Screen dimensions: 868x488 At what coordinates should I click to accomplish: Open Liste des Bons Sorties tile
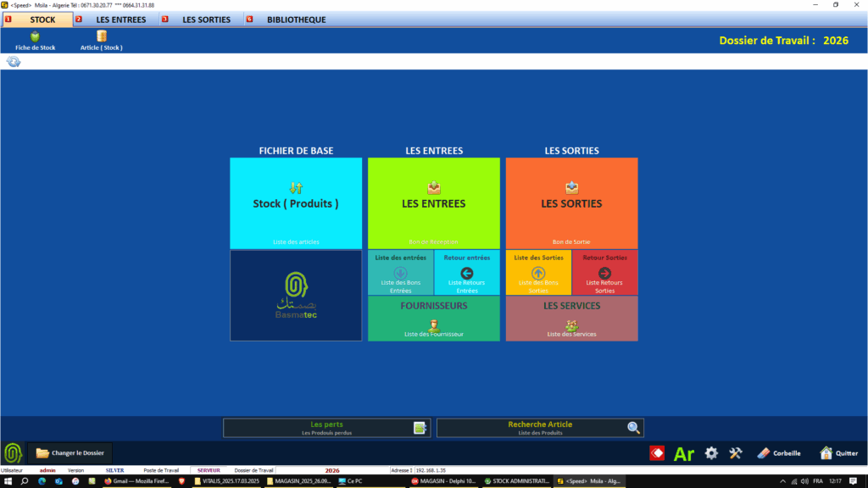tap(538, 277)
